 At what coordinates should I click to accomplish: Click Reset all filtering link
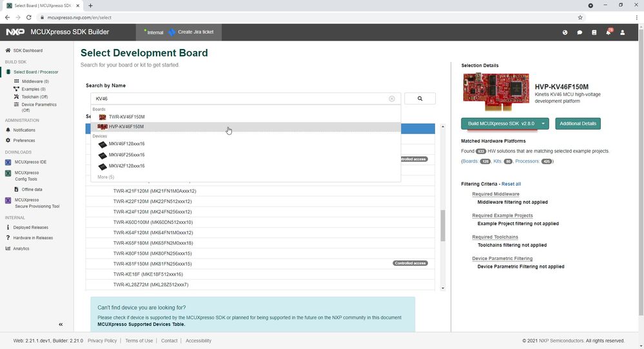point(511,184)
